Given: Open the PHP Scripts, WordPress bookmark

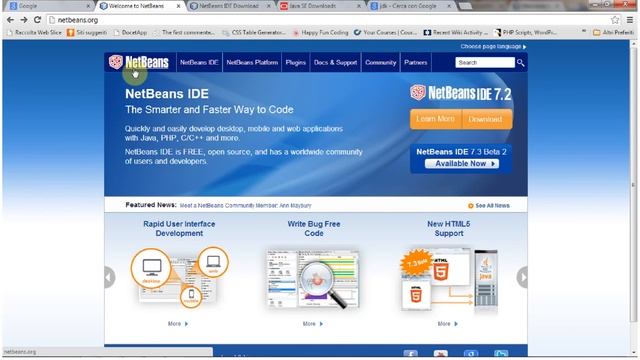Looking at the screenshot, I should [525, 32].
